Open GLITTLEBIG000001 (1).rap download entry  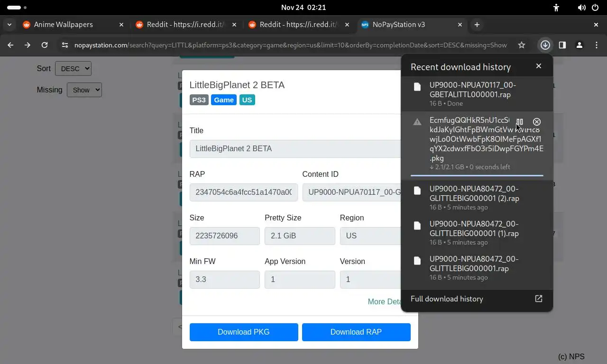click(x=477, y=233)
